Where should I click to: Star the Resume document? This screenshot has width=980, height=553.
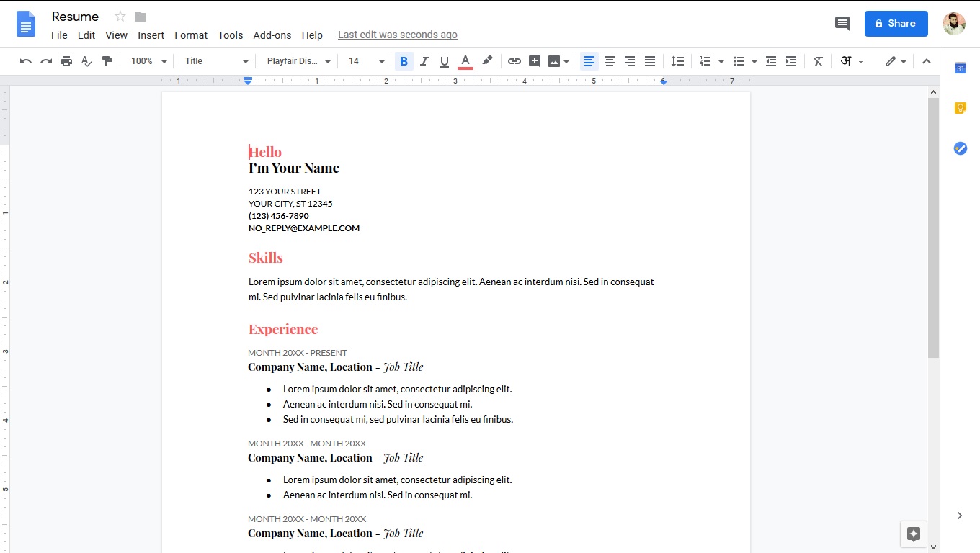(x=120, y=17)
